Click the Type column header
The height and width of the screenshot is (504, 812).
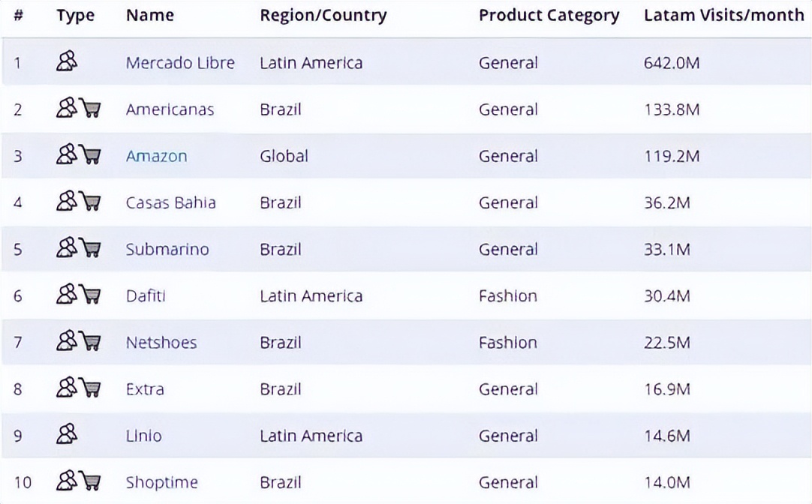coord(75,16)
